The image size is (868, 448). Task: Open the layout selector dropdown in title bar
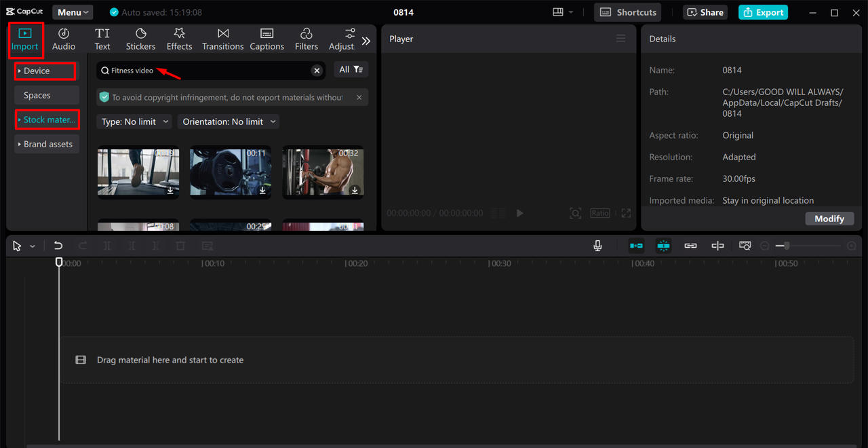pos(563,12)
